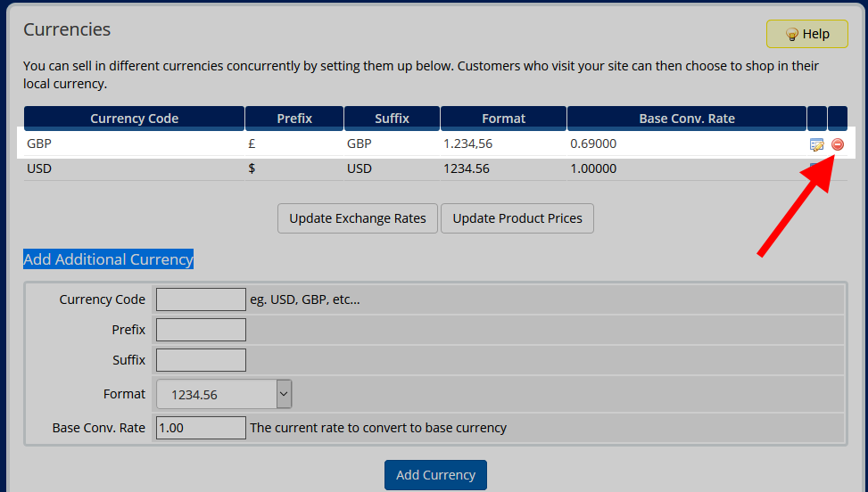Select the USD currency code cell

point(39,168)
